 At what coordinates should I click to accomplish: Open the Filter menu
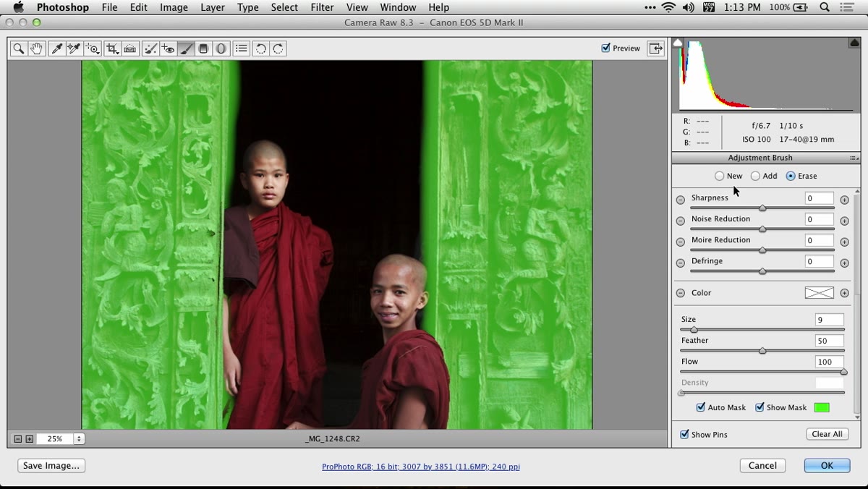(322, 7)
